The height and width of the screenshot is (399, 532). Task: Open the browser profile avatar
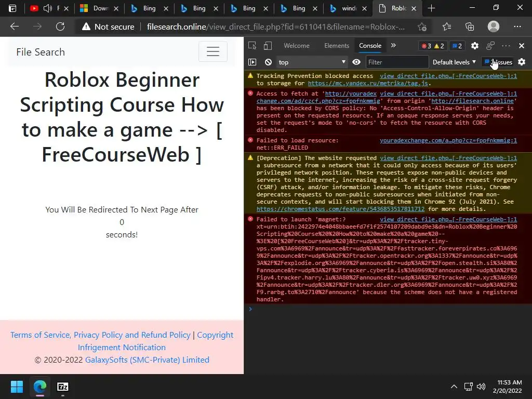(494, 26)
